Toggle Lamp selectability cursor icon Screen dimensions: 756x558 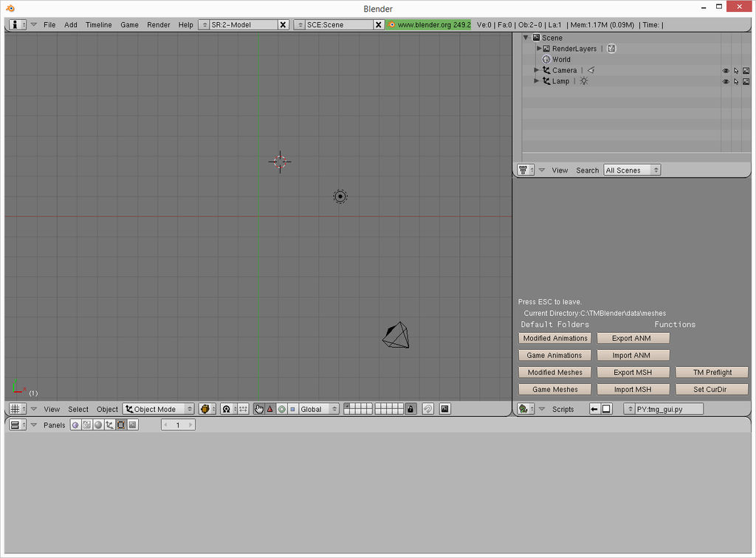click(736, 81)
